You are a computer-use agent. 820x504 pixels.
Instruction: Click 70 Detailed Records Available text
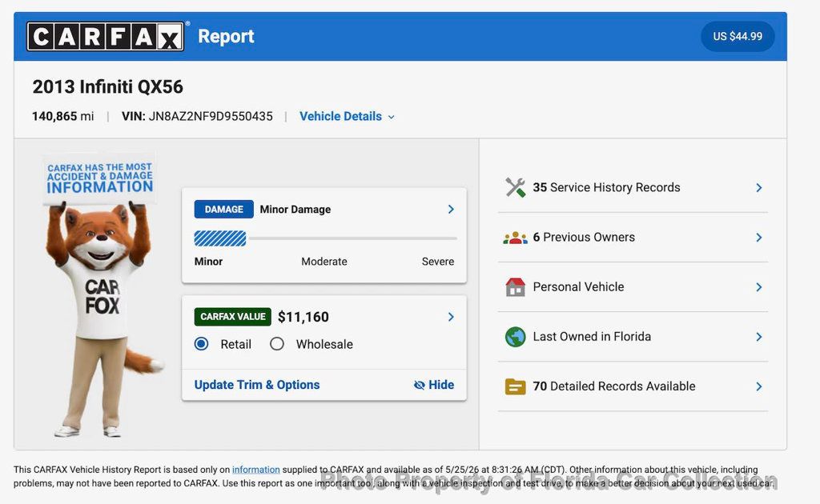click(x=614, y=386)
